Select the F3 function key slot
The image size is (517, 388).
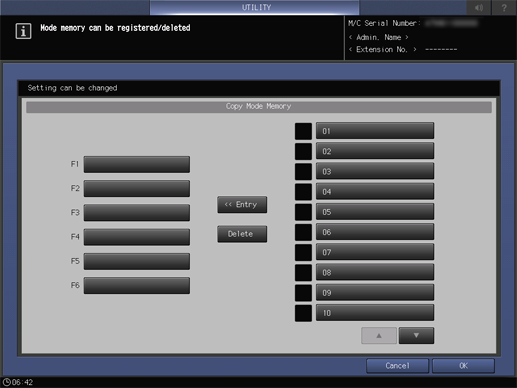(137, 213)
